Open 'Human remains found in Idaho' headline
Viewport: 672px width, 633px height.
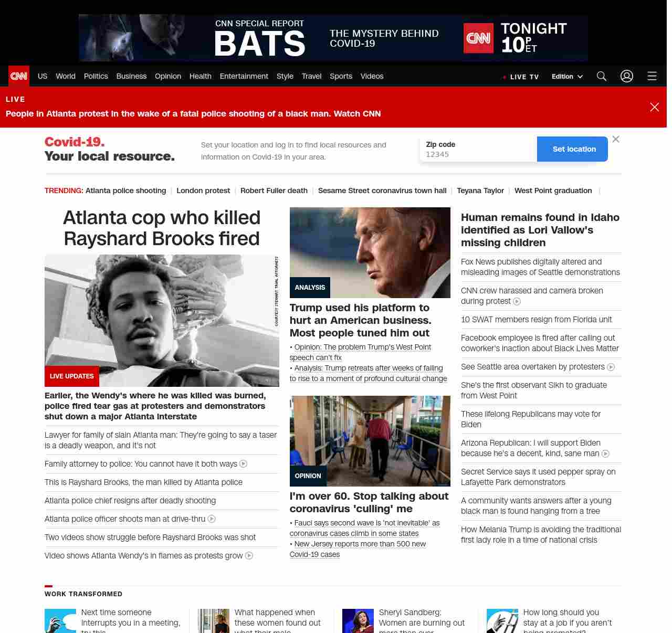pyautogui.click(x=540, y=230)
